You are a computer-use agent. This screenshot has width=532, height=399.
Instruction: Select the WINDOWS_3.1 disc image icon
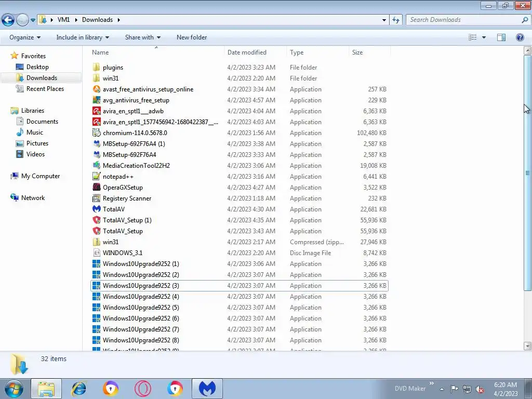click(96, 253)
